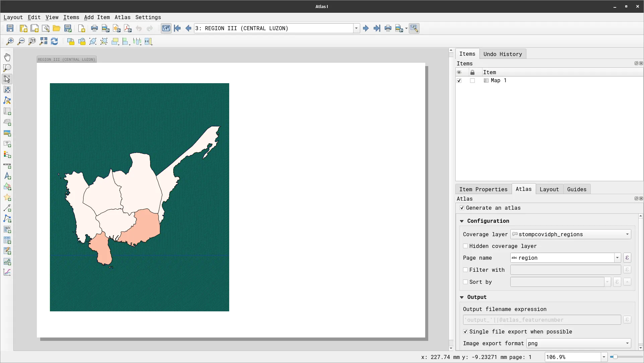Open Image export format dropdown
This screenshot has height=363, width=644.
click(578, 343)
